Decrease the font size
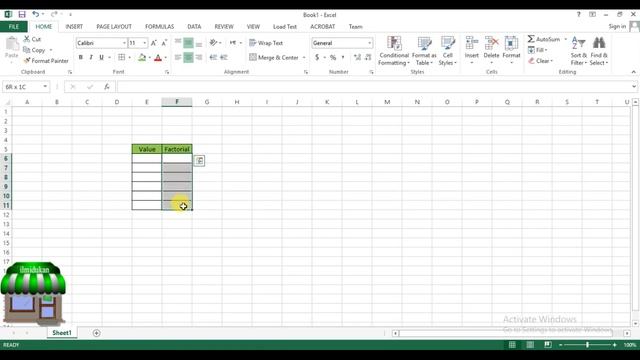This screenshot has height=360, width=640. 164,43
